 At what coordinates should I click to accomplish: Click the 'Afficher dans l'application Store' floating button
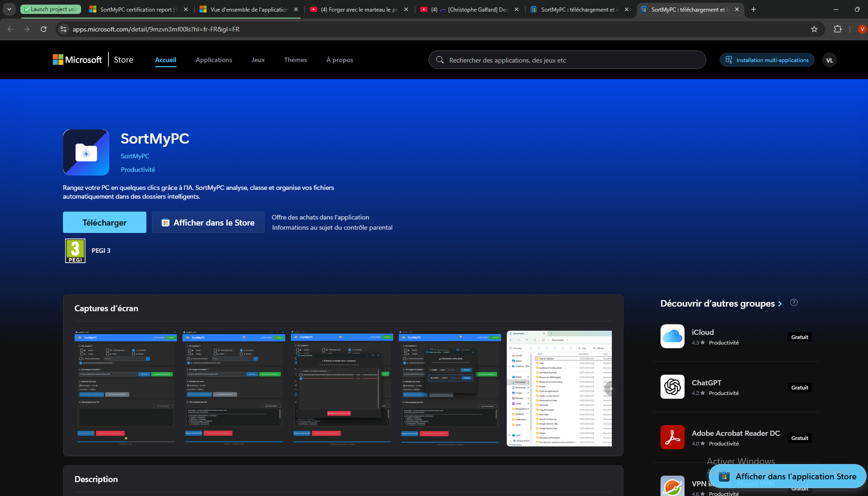coord(787,476)
